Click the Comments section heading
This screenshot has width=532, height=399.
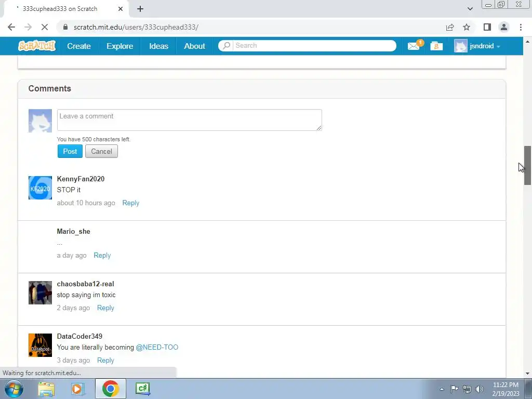[49, 88]
